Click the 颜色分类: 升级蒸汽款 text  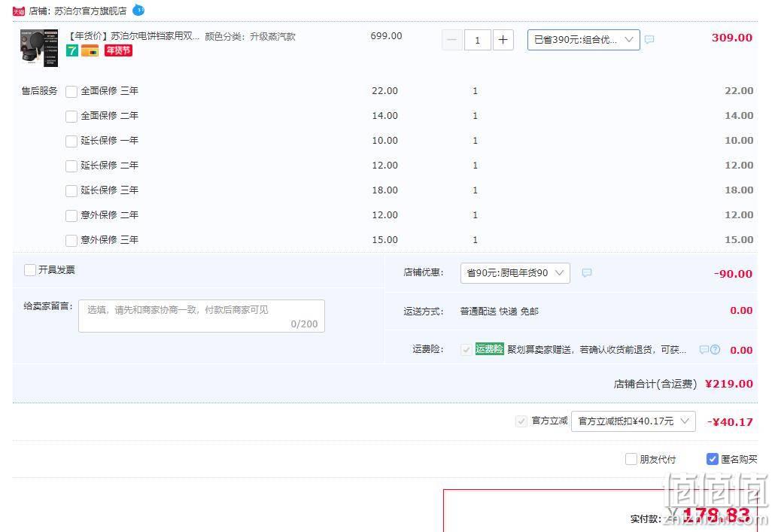click(250, 37)
